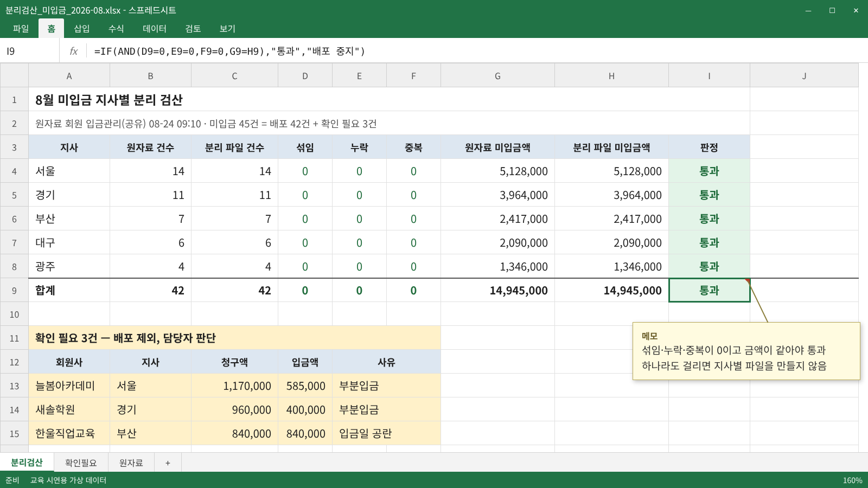Image resolution: width=868 pixels, height=488 pixels.
Task: Open the 수식 ribbon tab
Action: (x=116, y=29)
